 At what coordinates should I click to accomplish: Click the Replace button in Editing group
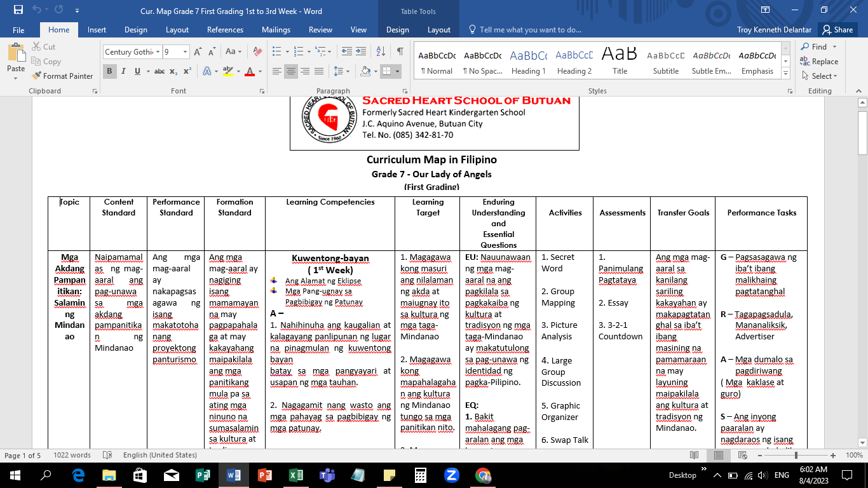click(819, 62)
